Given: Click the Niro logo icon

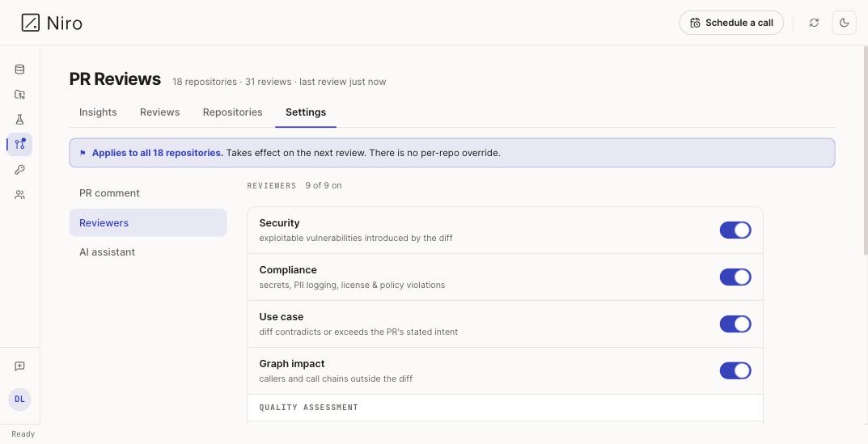Looking at the screenshot, I should (x=31, y=23).
